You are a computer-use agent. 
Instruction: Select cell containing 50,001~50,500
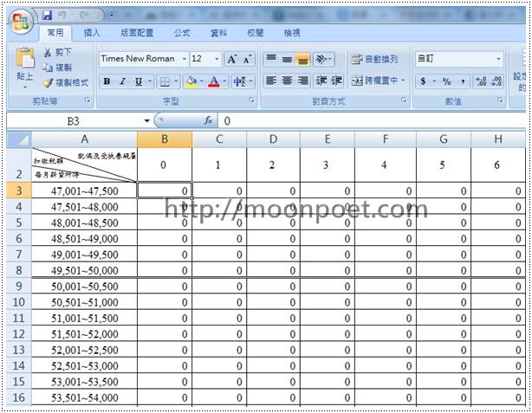85,287
